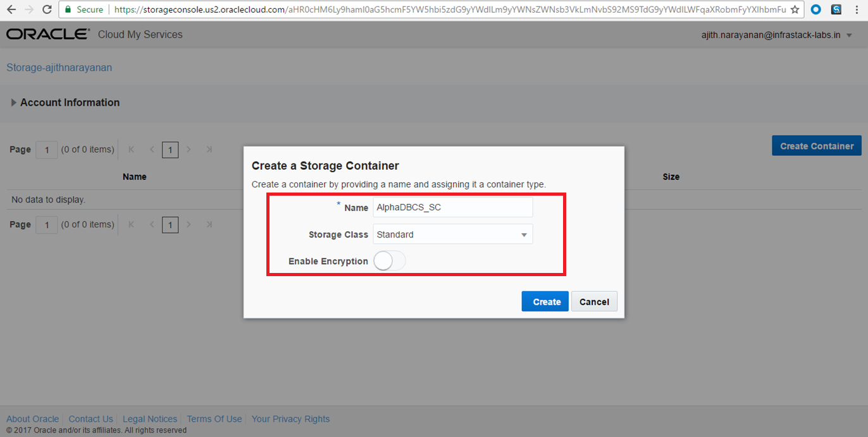Click the Cloud My Services title
Viewport: 868px width, 437px height.
pyautogui.click(x=140, y=35)
